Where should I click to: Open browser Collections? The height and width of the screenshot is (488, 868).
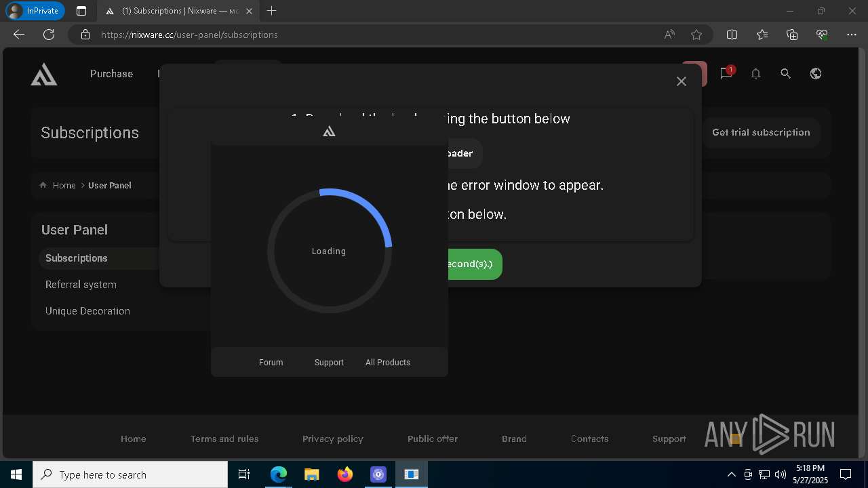792,35
